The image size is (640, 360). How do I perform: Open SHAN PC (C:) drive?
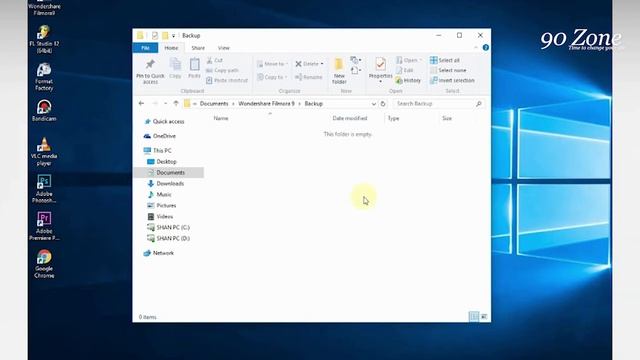click(x=169, y=227)
